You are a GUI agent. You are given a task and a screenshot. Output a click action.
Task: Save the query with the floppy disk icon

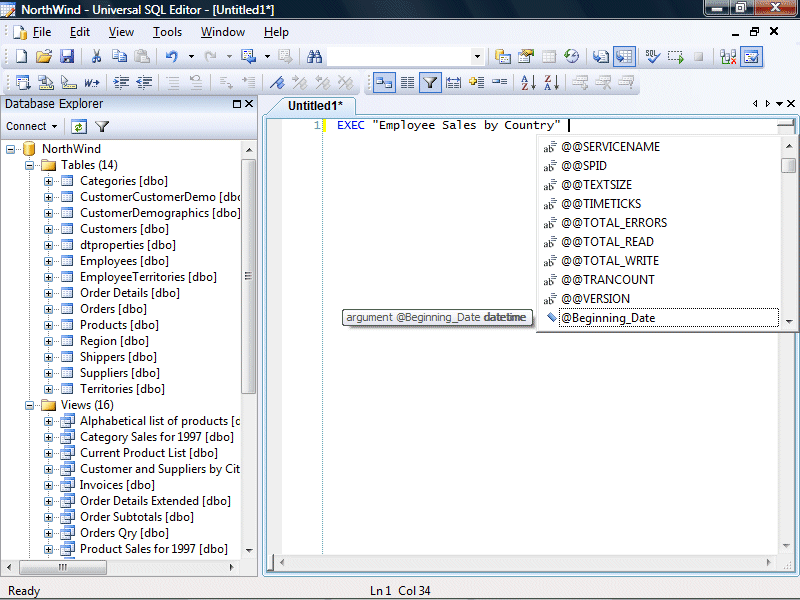(x=67, y=56)
